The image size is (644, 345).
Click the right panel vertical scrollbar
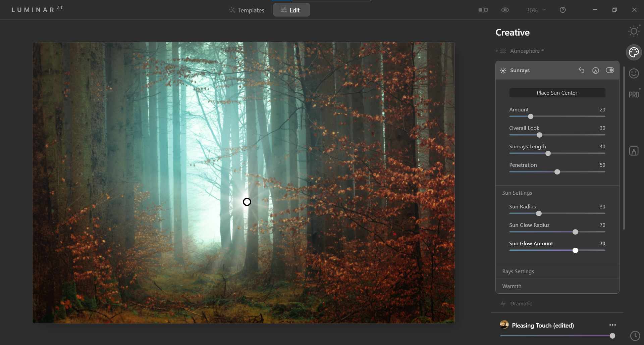pos(624,148)
